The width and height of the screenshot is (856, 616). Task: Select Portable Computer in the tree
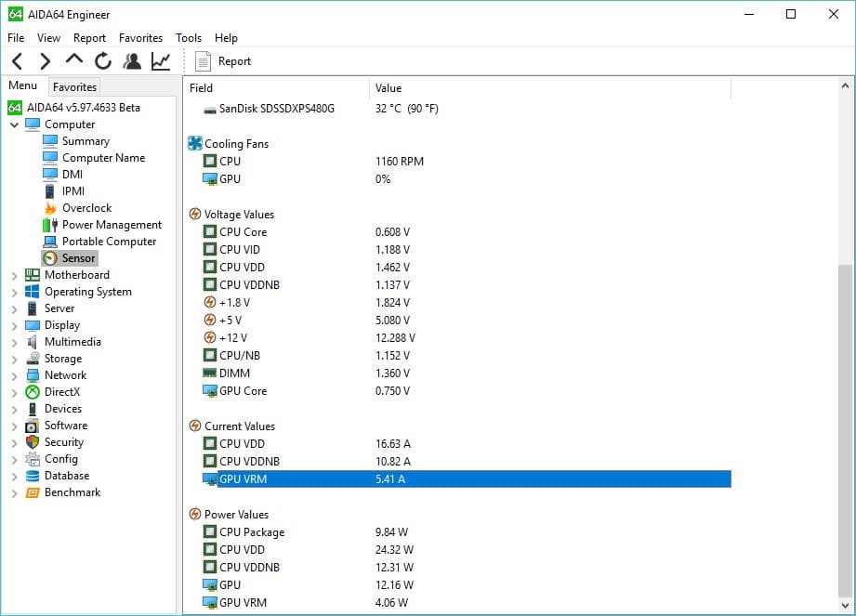tap(109, 242)
